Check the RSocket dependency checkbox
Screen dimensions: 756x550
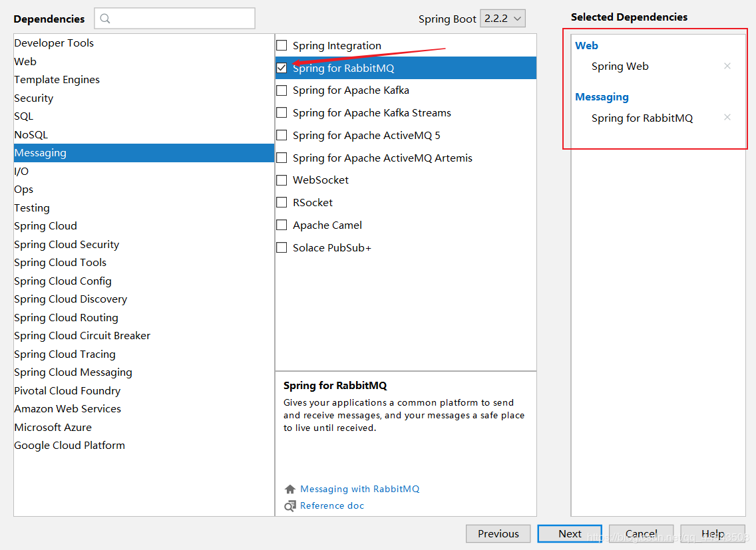(x=282, y=202)
